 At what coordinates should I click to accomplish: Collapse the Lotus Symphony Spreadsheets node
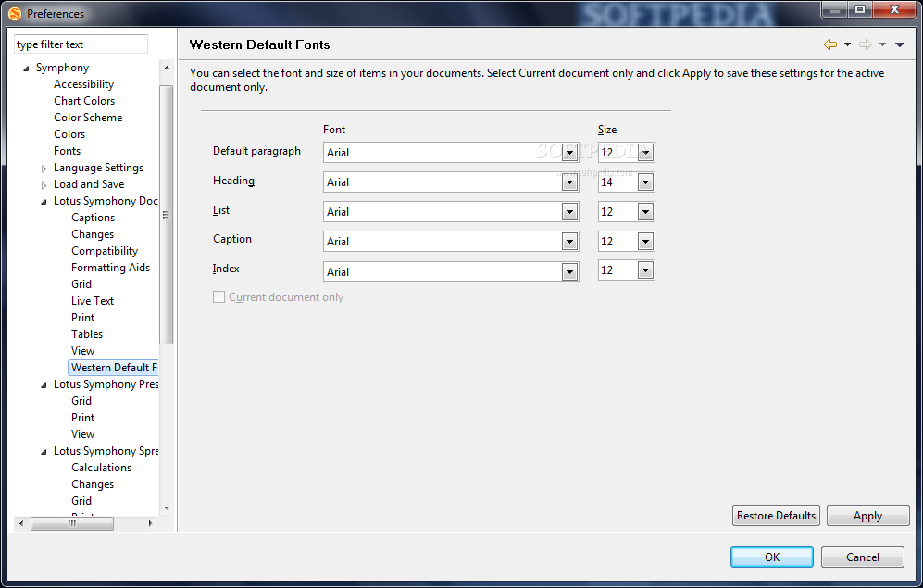(44, 452)
